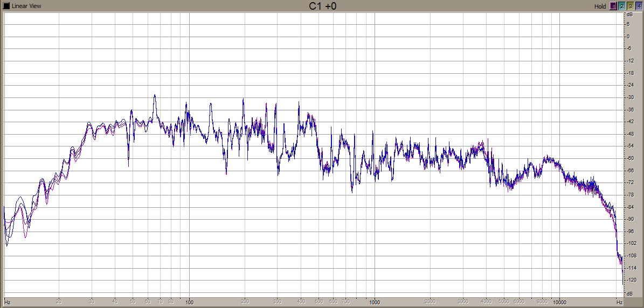Click the 'C1 +0' title text
The height and width of the screenshot is (308, 644).
click(x=323, y=6)
